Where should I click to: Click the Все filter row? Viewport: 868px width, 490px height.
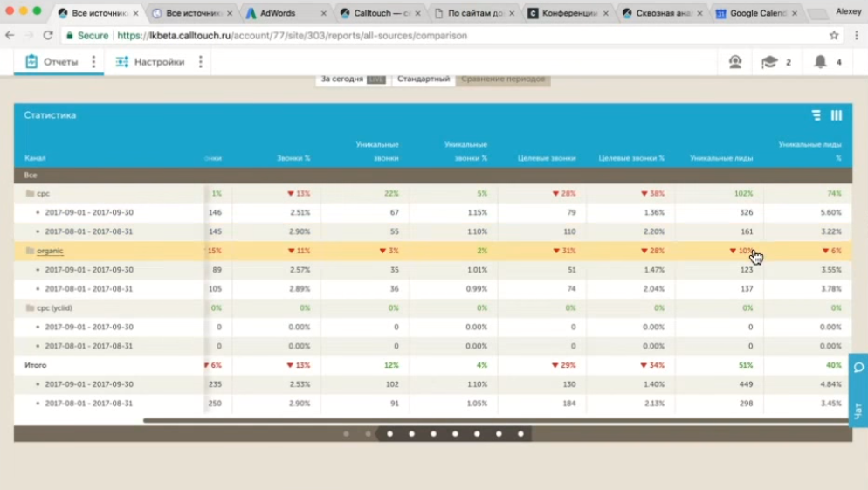(x=433, y=175)
